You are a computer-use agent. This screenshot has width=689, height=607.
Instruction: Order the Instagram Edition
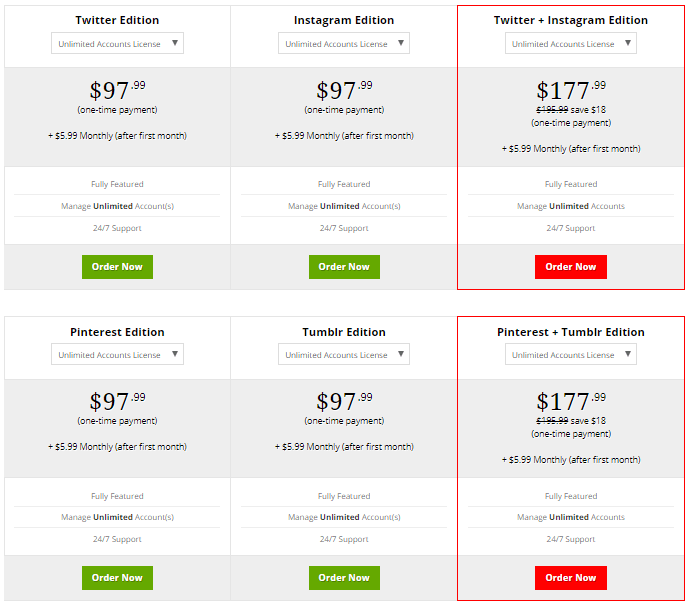[x=344, y=267]
